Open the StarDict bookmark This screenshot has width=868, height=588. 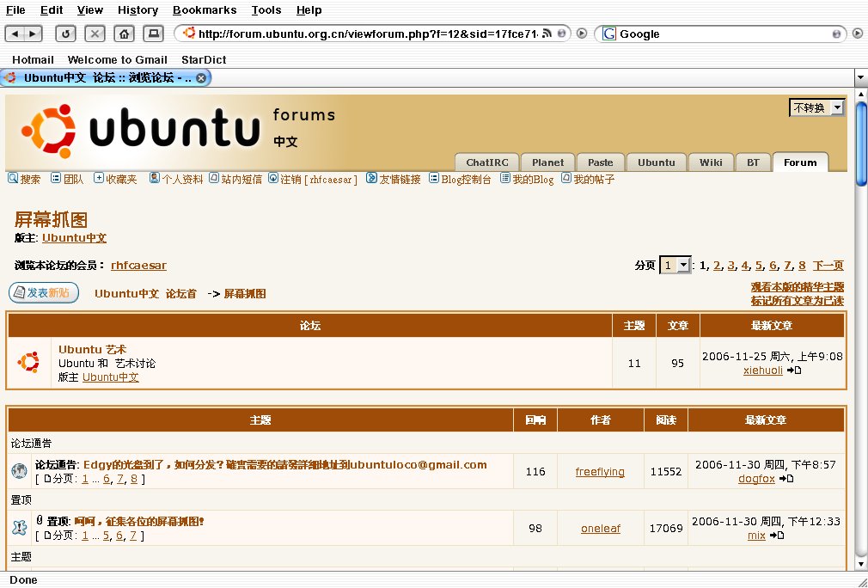tap(204, 60)
